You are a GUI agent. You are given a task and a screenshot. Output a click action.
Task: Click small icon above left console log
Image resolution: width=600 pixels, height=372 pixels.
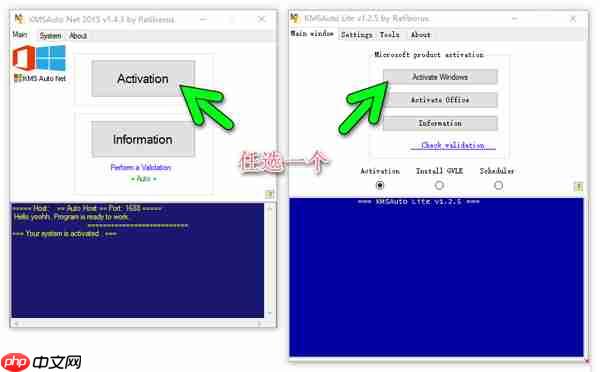point(270,194)
